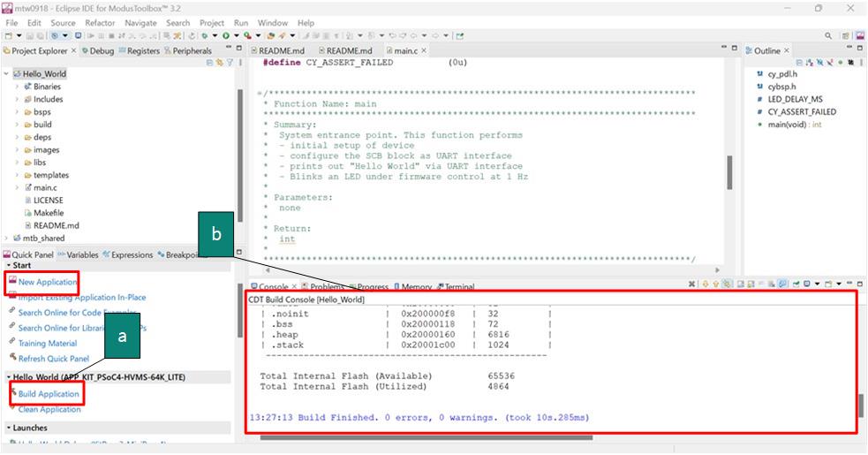Click the console horizontal scrollbar
Image resolution: width=868 pixels, height=455 pixels.
click(x=426, y=438)
